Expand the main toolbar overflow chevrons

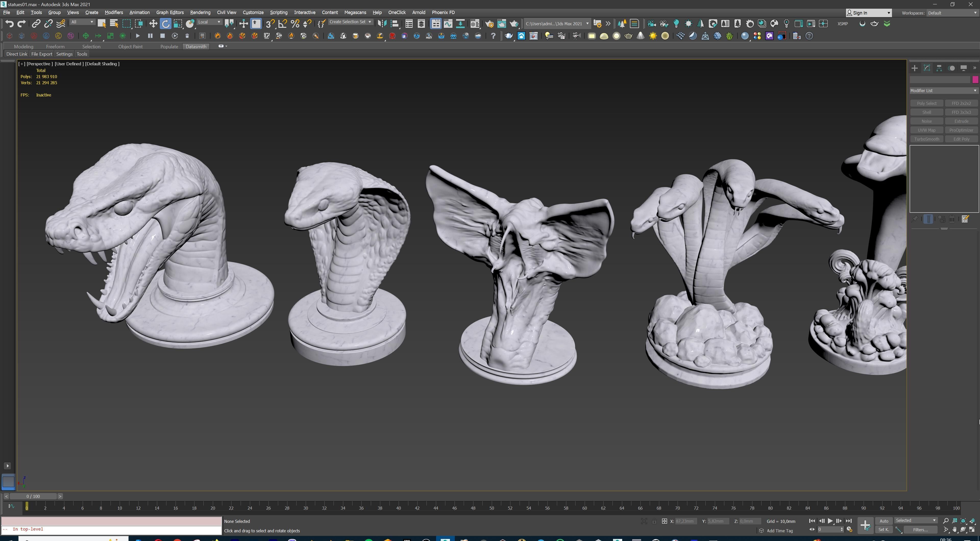coord(608,23)
